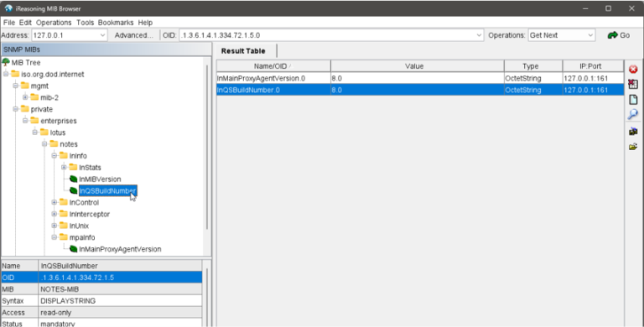Click the Value column header

click(418, 66)
